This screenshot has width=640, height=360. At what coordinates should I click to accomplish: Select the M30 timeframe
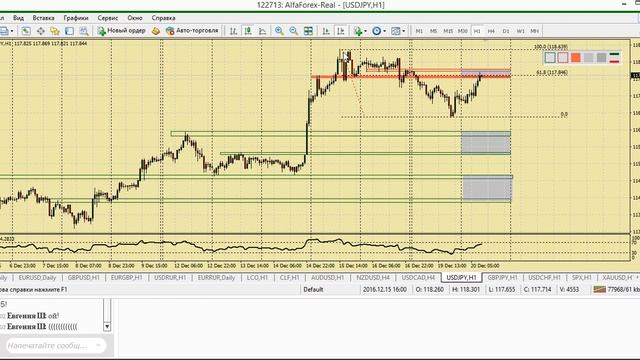pos(462,31)
